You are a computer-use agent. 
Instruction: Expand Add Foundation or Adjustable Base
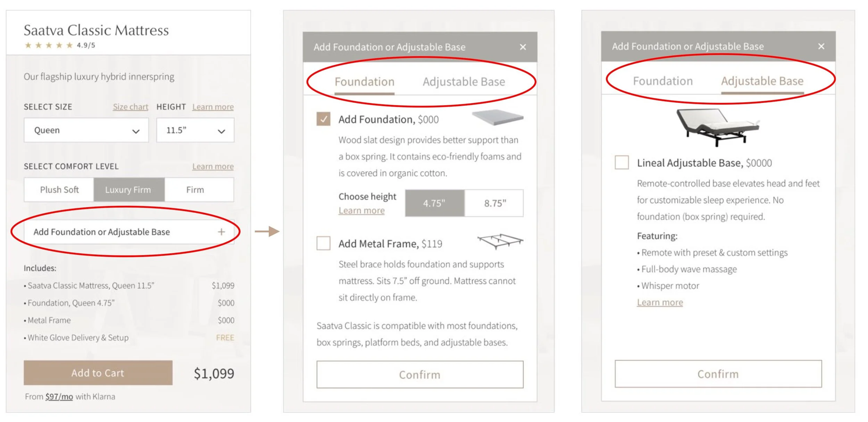(129, 232)
